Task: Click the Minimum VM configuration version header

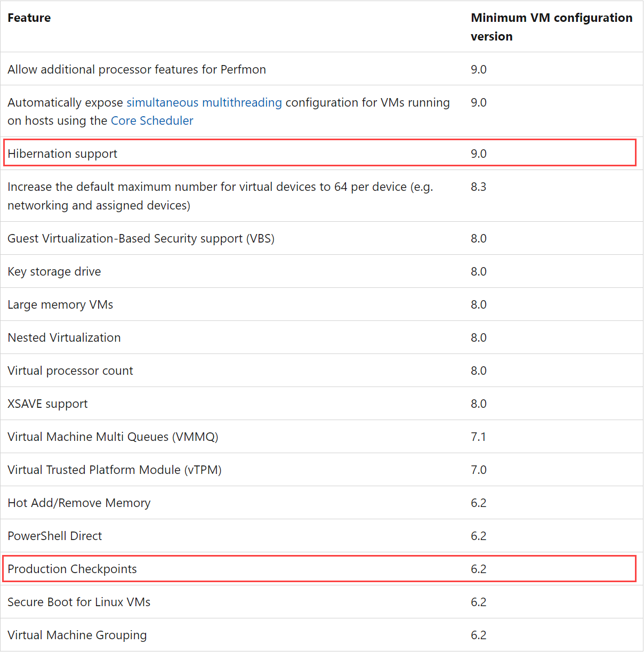Action: pos(551,27)
